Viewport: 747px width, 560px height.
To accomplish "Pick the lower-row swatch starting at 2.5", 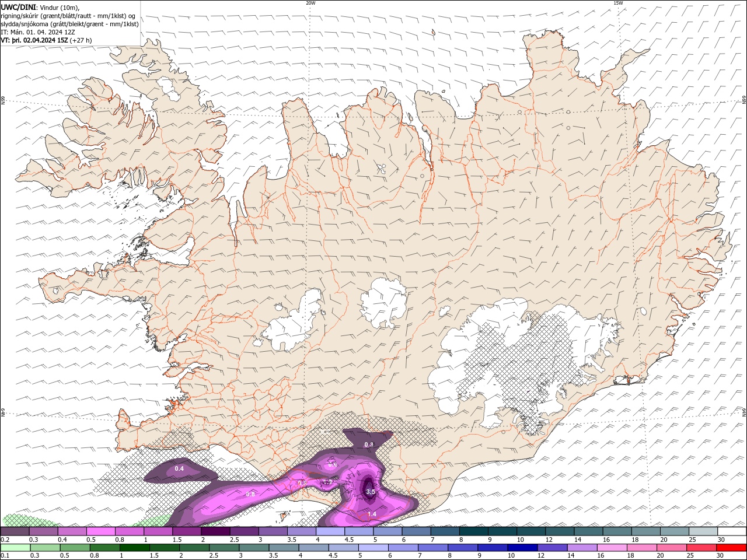I will [224, 548].
